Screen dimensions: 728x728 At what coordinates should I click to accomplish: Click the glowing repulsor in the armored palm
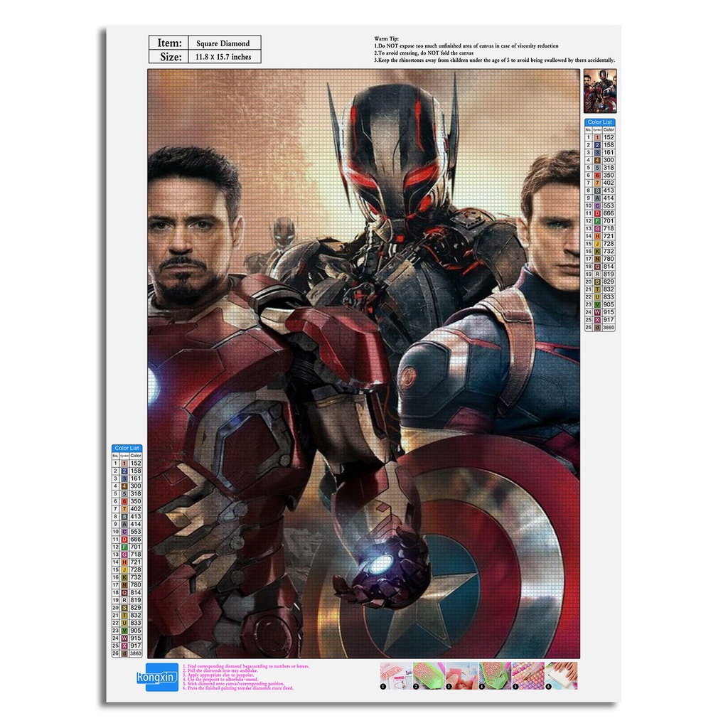382,564
